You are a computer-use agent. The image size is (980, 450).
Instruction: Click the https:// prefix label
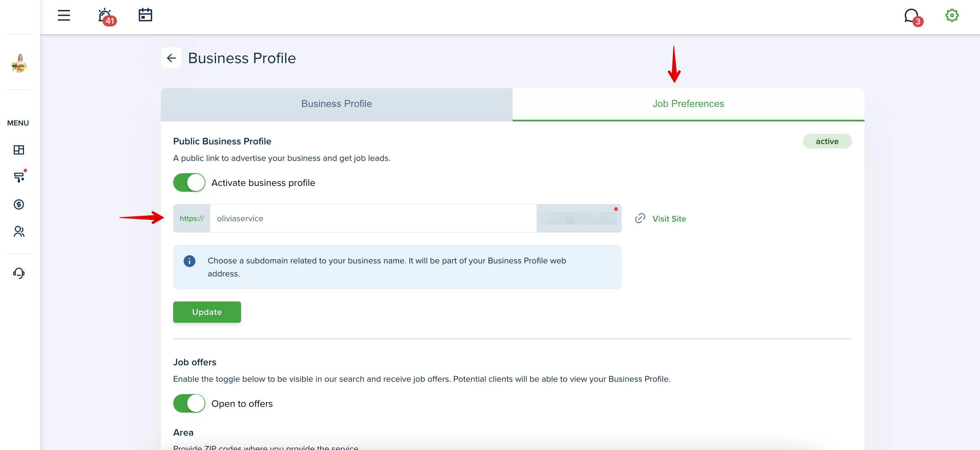tap(192, 218)
